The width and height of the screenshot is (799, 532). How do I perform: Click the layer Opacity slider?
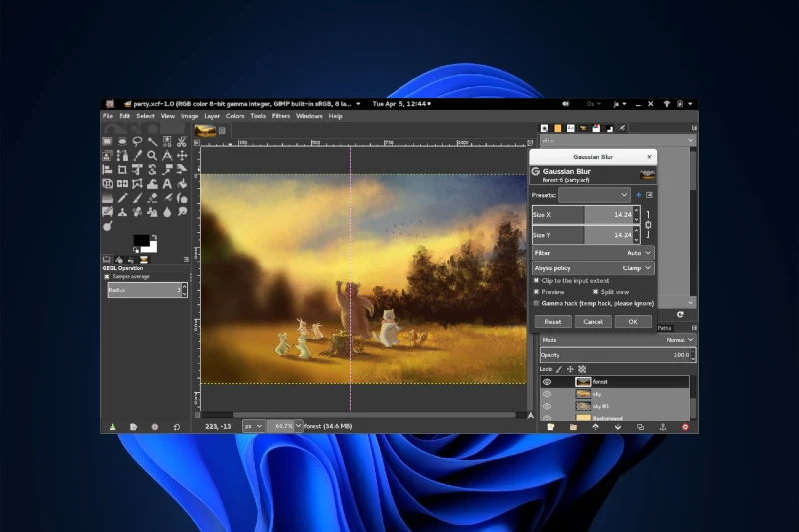pos(616,355)
